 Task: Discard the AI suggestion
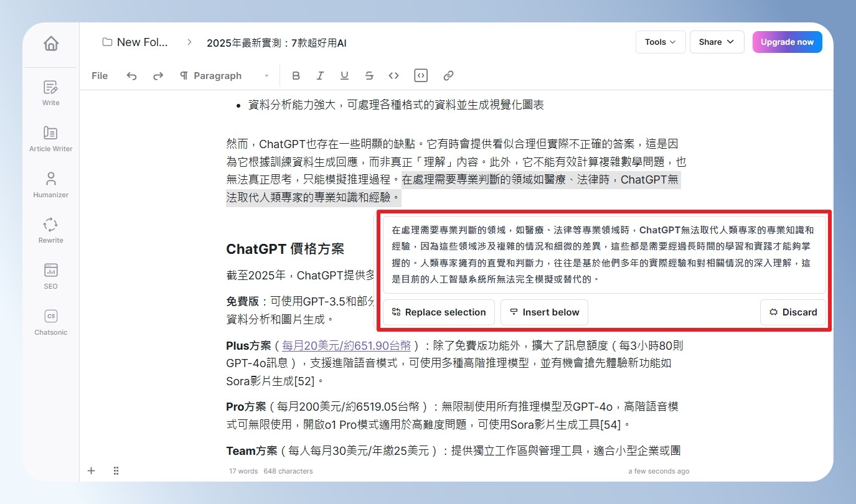point(793,312)
